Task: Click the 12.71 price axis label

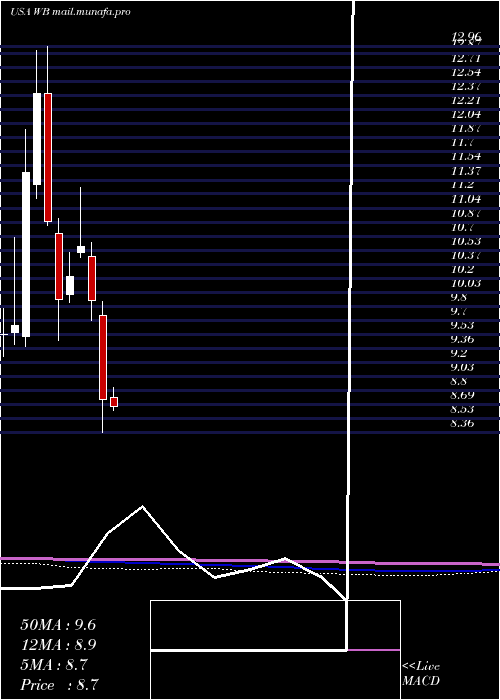Action: 466,58
